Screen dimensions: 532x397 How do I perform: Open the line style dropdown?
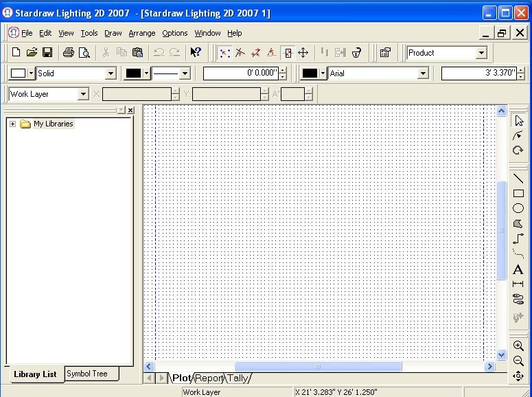(x=185, y=73)
